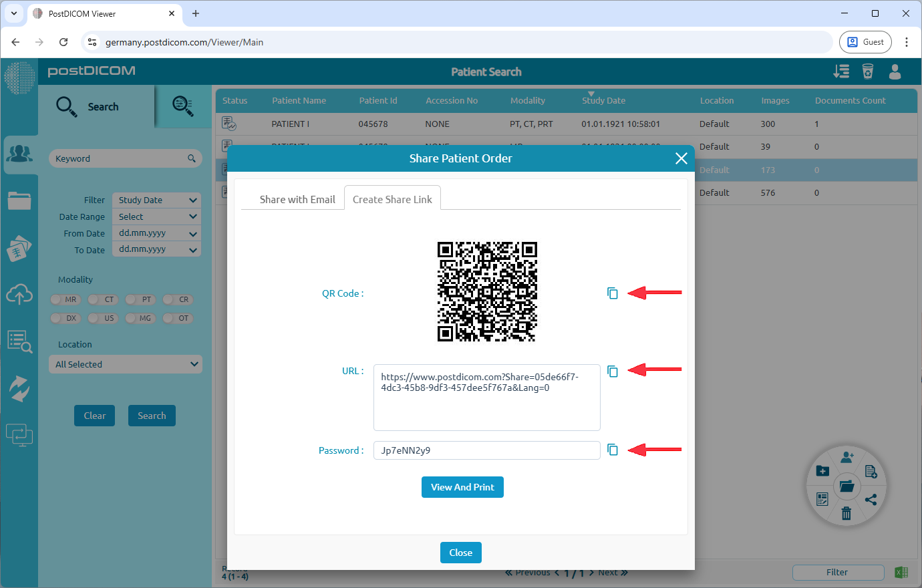Select the Create Share Link tab

392,197
